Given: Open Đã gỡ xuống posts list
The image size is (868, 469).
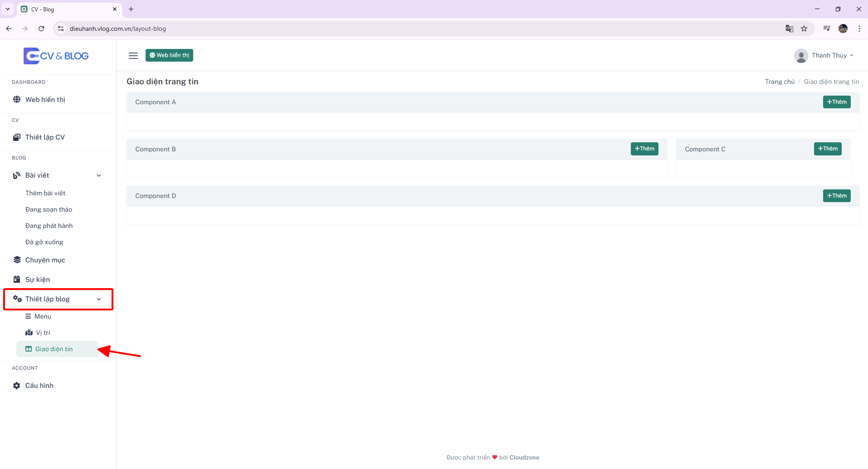Looking at the screenshot, I should coord(44,242).
